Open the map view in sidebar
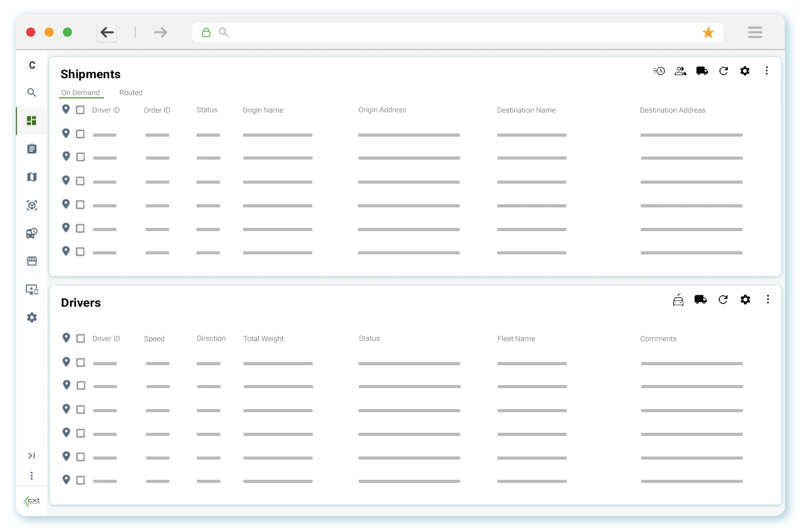Screen dimensions: 801x532 point(32,177)
